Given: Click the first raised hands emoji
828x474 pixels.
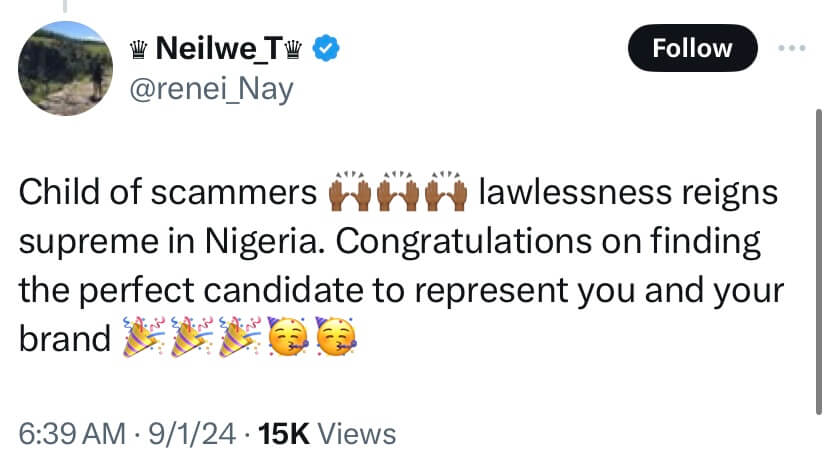Looking at the screenshot, I should coord(349,194).
